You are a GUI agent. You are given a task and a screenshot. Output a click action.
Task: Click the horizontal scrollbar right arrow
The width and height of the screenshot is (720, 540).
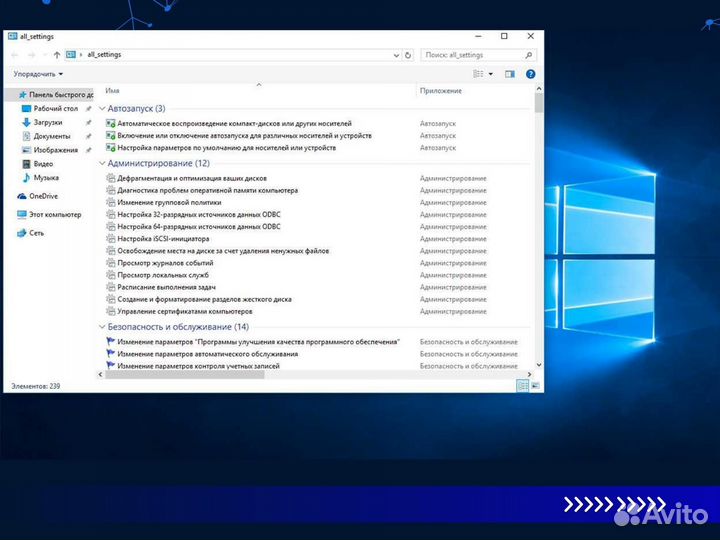coord(529,375)
